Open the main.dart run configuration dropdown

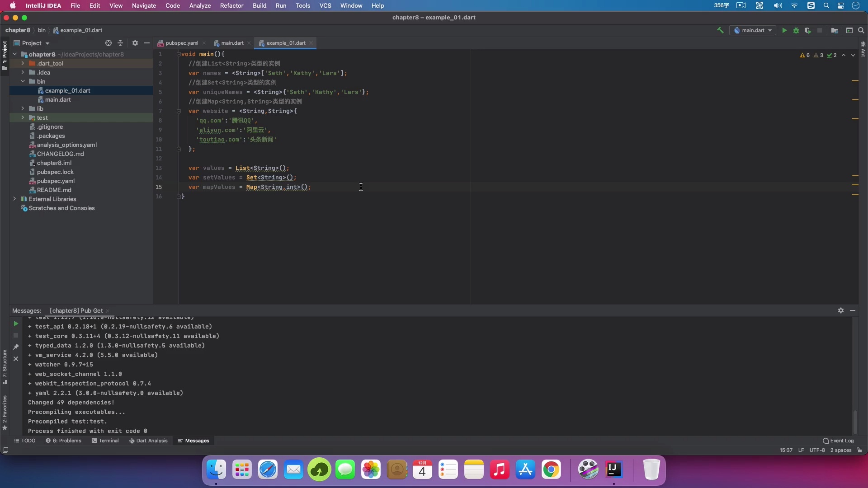tap(753, 31)
